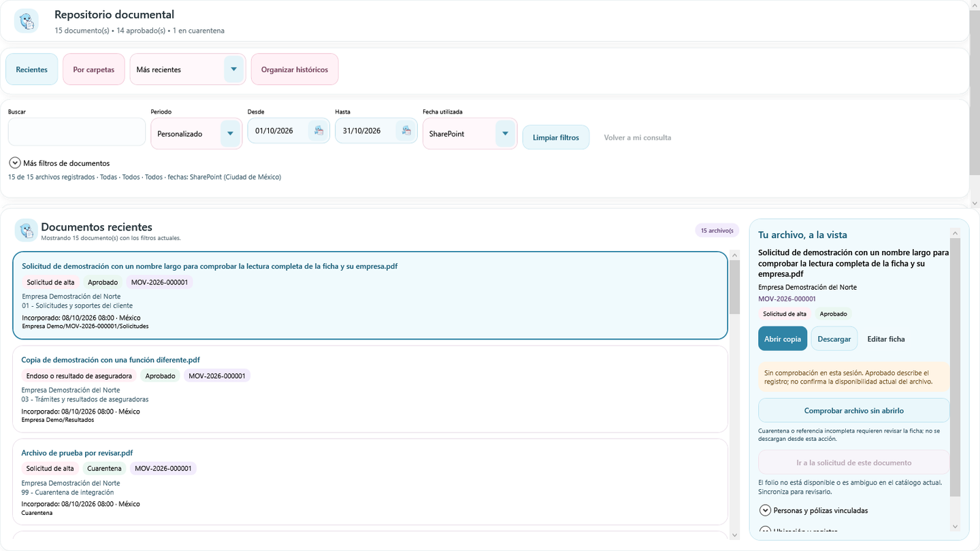The width and height of the screenshot is (980, 551).
Task: Click 99 - Cuarentena de integración text
Action: [x=67, y=492]
